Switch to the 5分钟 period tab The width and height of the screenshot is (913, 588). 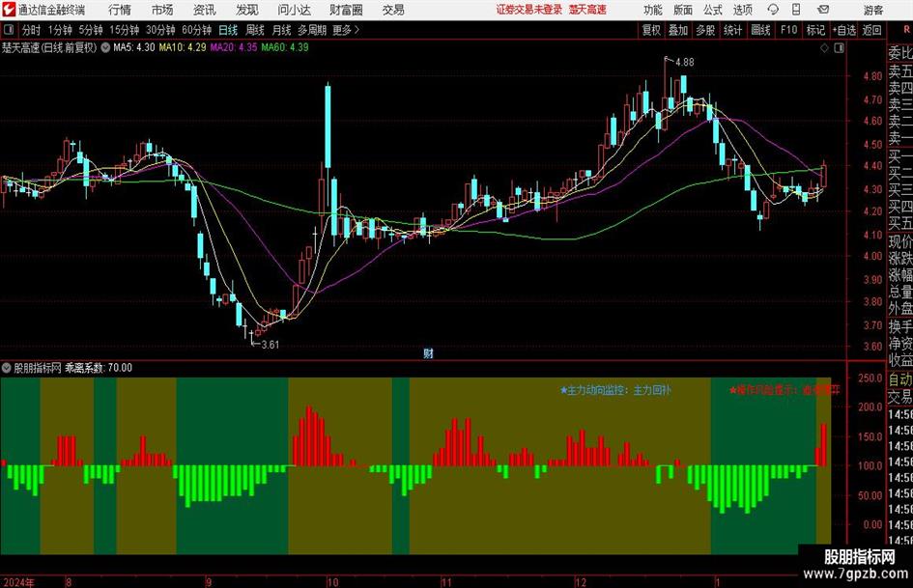pyautogui.click(x=90, y=30)
